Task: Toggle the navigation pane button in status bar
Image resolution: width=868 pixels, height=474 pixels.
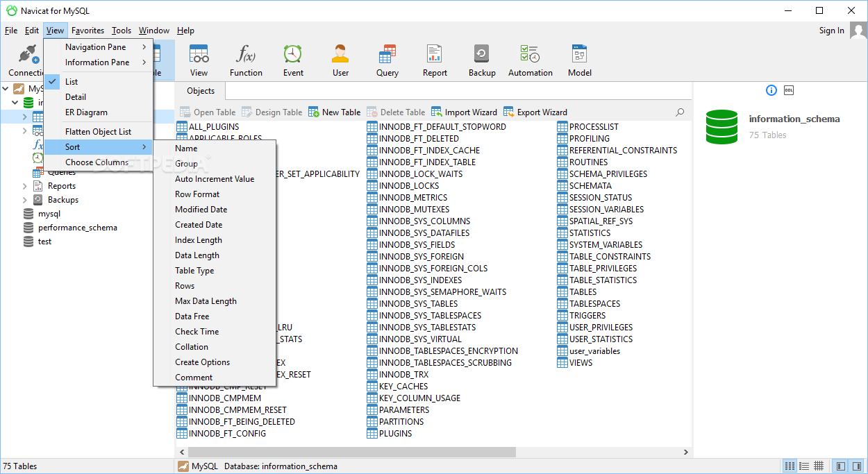Action: click(x=840, y=466)
